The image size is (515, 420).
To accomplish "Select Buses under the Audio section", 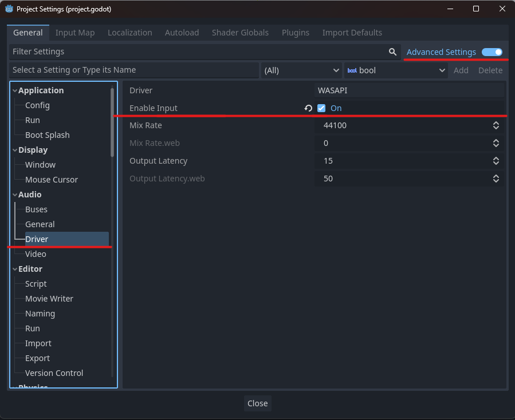I will point(36,209).
